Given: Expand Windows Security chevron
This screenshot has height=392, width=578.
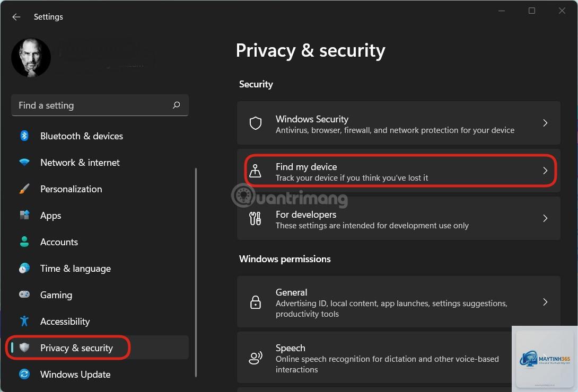Looking at the screenshot, I should [545, 123].
